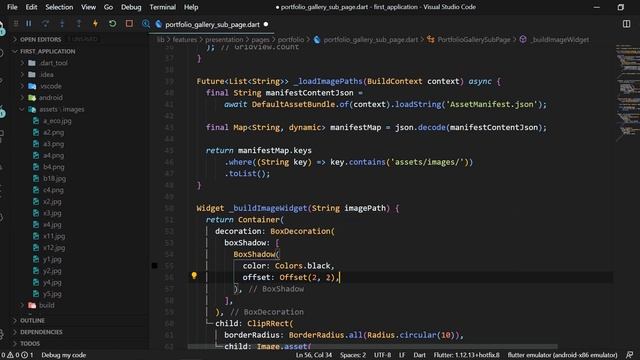Expand the .dart_tool folder

54,63
